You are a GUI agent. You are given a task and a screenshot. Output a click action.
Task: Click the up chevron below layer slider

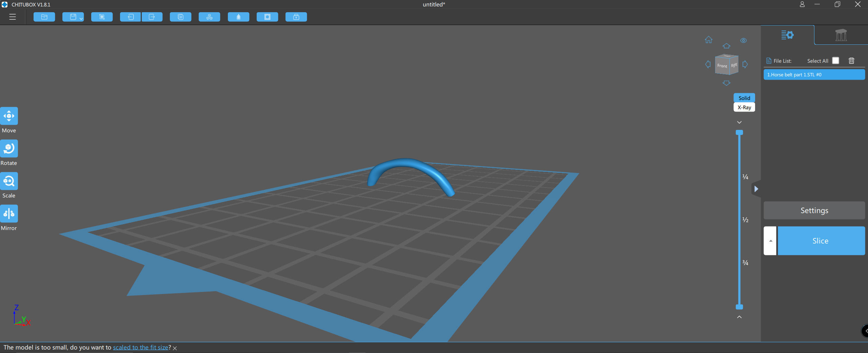[x=739, y=317]
